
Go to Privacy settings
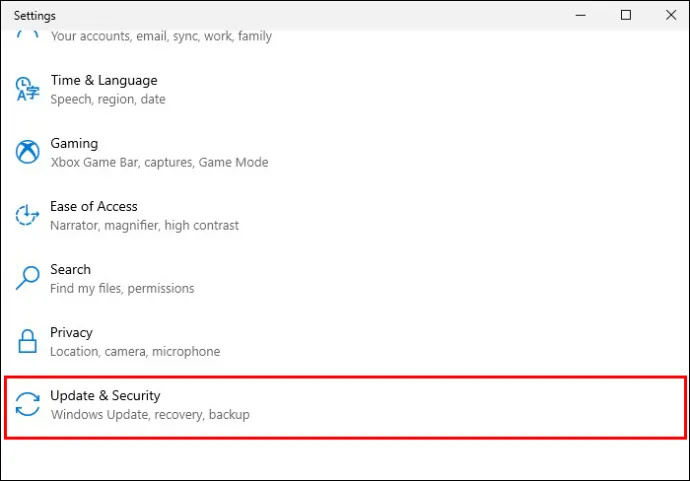(71, 332)
